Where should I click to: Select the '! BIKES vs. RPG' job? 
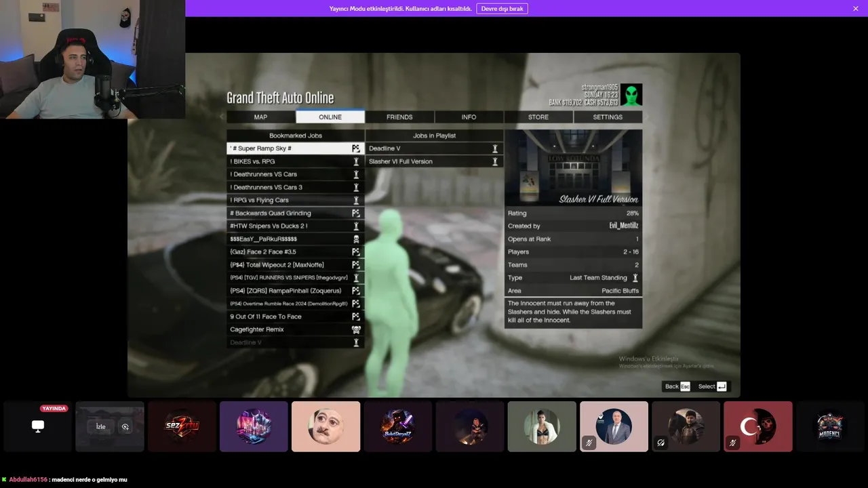[x=295, y=161]
